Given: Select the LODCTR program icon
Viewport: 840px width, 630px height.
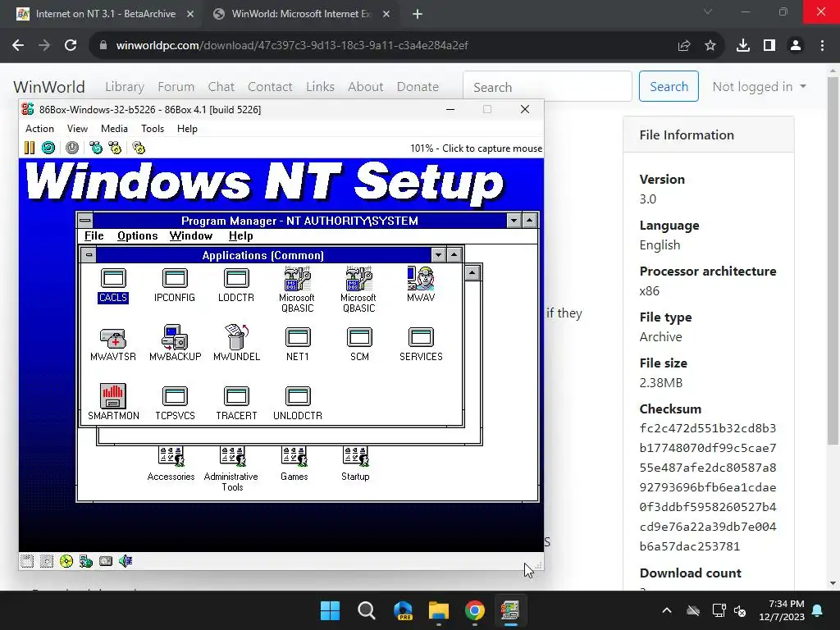Looking at the screenshot, I should pyautogui.click(x=236, y=285).
